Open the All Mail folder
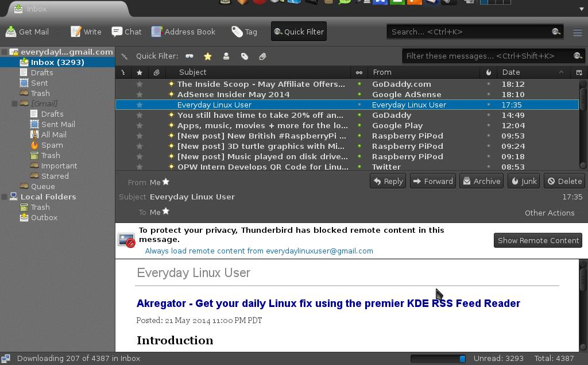This screenshot has height=365, width=588. [53, 135]
